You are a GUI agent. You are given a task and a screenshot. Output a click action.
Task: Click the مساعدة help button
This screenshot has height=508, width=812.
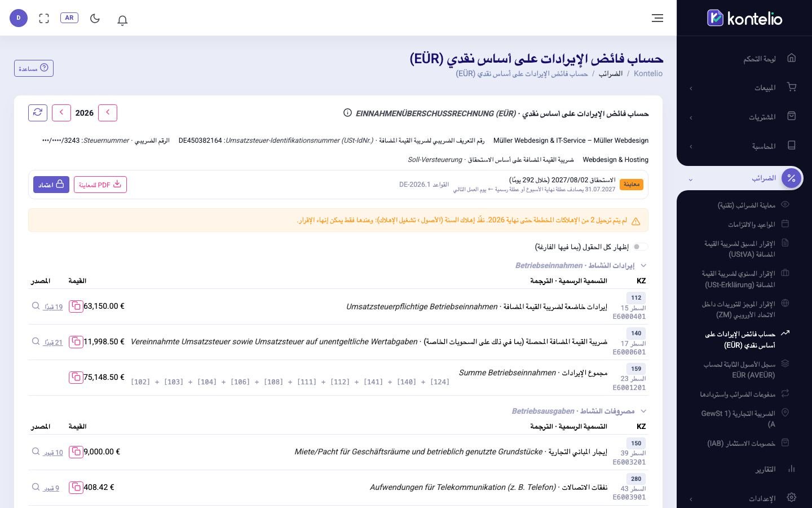pyautogui.click(x=34, y=68)
